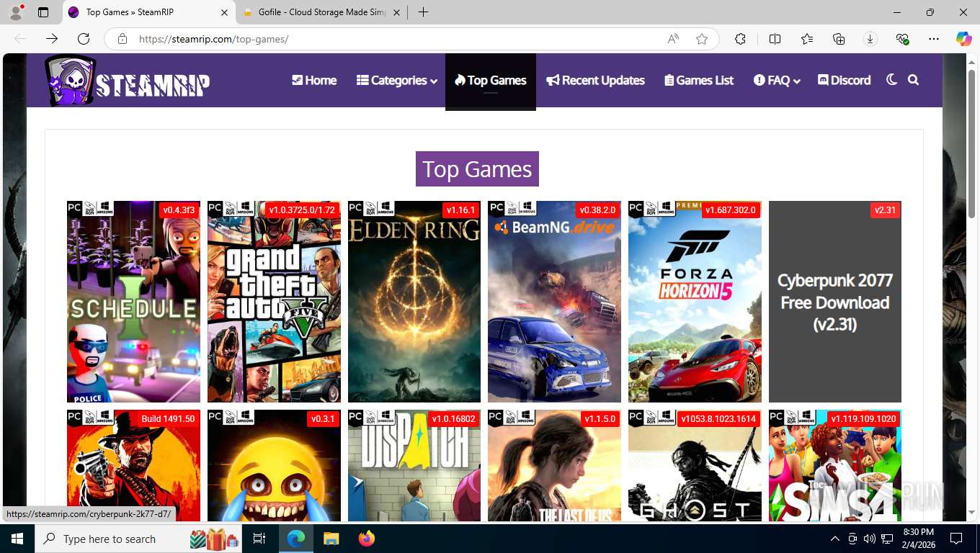This screenshot has height=553, width=980.
Task: Open the Red Dead Redemption cover thumbnail
Action: [x=133, y=466]
